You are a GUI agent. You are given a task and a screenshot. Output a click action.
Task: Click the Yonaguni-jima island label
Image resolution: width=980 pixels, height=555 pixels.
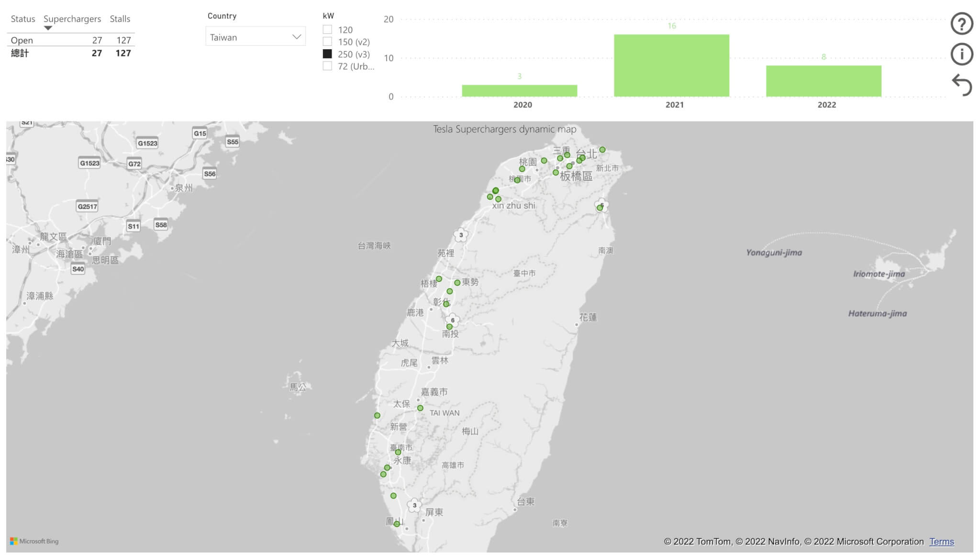point(774,253)
